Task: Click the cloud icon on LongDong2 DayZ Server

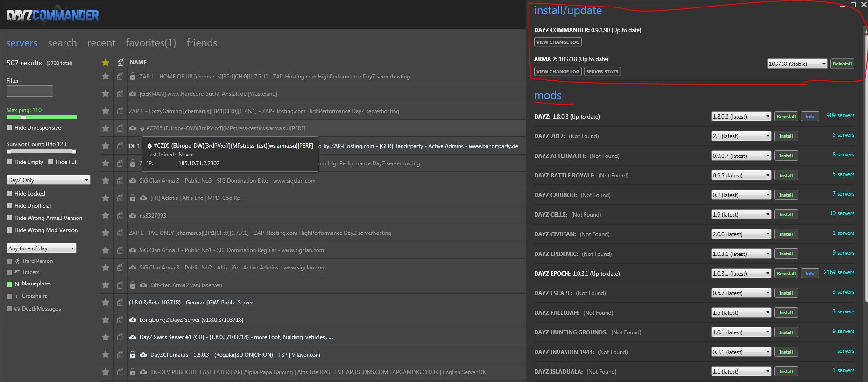Action: 133,320
